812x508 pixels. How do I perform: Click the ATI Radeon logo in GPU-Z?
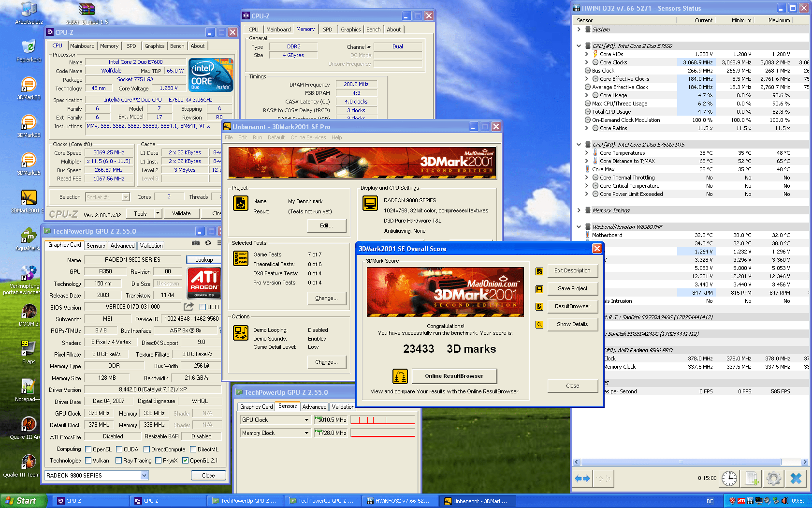coord(204,284)
